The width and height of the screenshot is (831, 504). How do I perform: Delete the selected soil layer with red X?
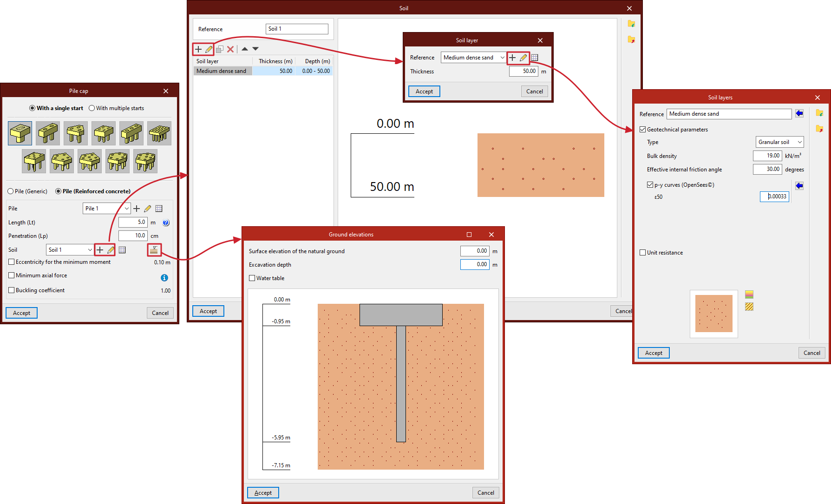pos(230,49)
